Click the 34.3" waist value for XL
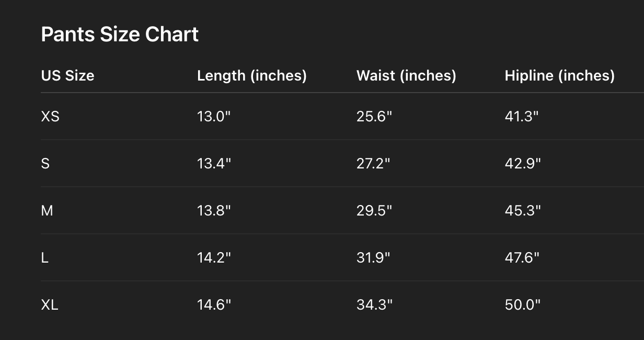The width and height of the screenshot is (644, 340). coord(374,304)
